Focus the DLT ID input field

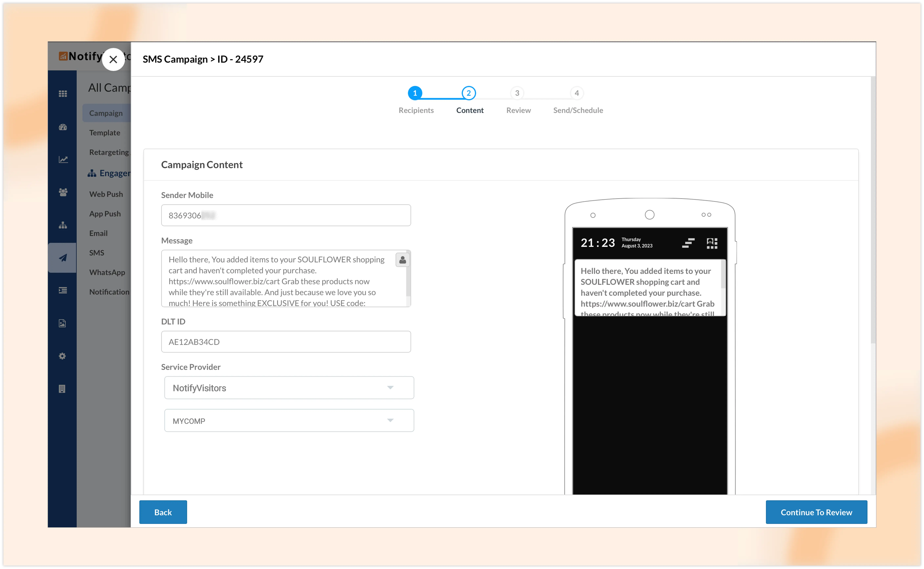point(286,342)
